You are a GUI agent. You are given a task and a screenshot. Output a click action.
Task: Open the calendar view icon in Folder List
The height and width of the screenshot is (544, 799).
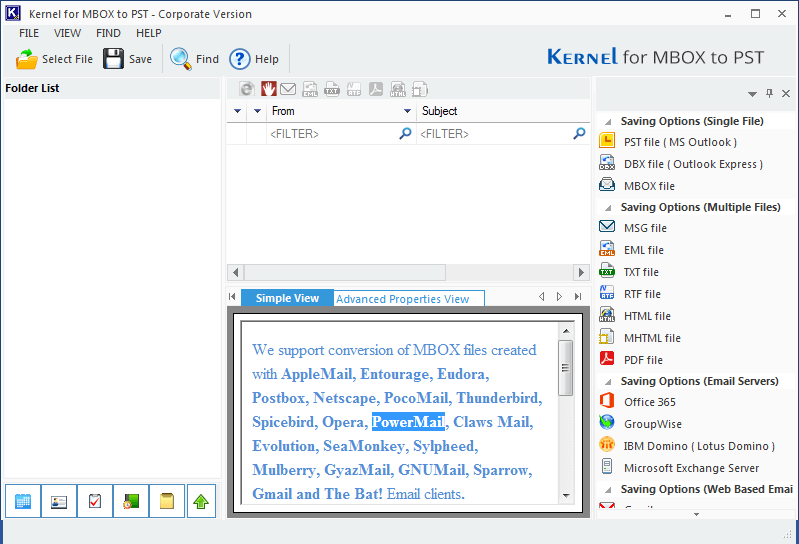[x=23, y=501]
